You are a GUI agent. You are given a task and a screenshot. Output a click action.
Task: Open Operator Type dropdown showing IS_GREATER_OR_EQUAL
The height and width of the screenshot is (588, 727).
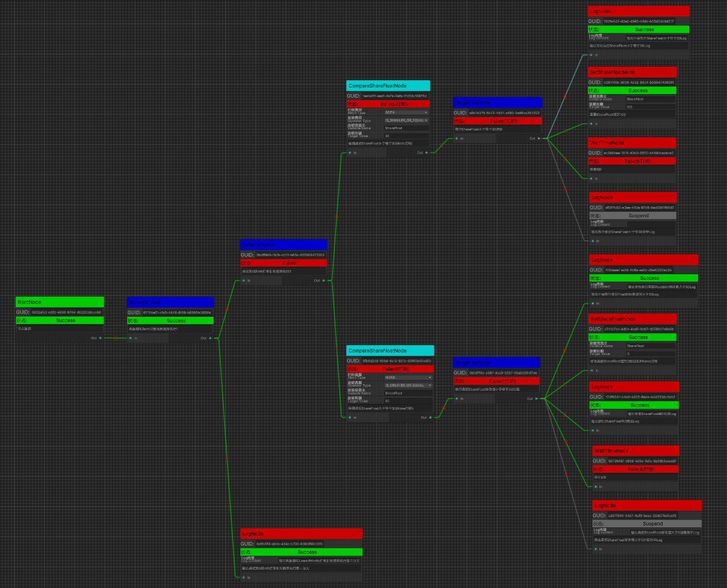408,385
